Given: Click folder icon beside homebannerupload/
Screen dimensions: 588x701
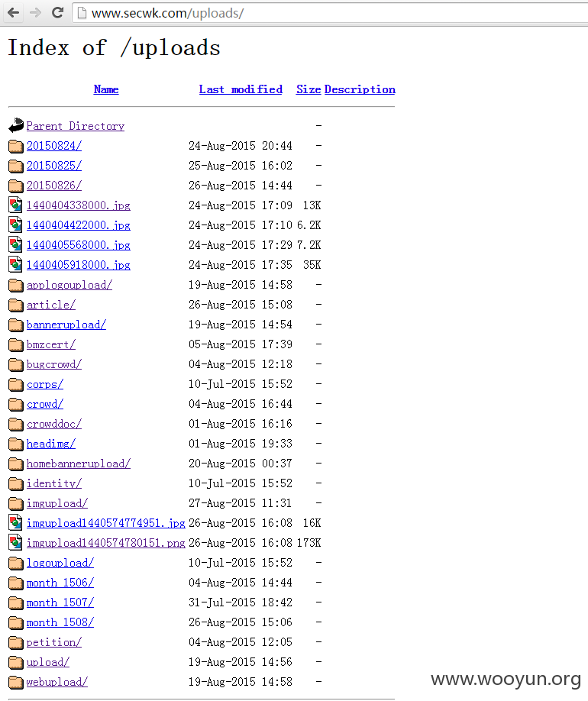Looking at the screenshot, I should 16,464.
